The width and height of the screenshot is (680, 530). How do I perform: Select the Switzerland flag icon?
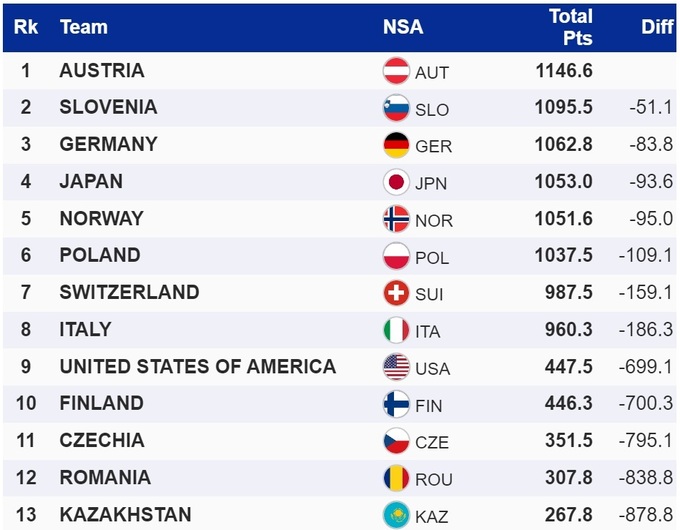click(x=397, y=293)
